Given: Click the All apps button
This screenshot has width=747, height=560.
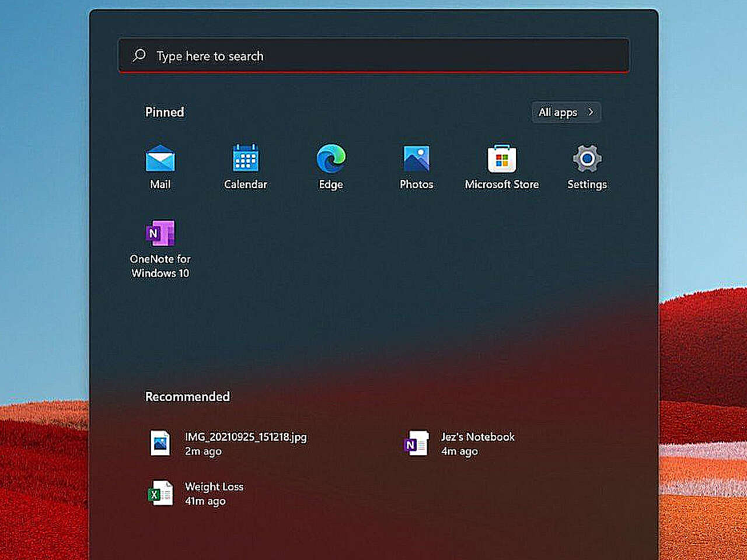Looking at the screenshot, I should tap(566, 112).
